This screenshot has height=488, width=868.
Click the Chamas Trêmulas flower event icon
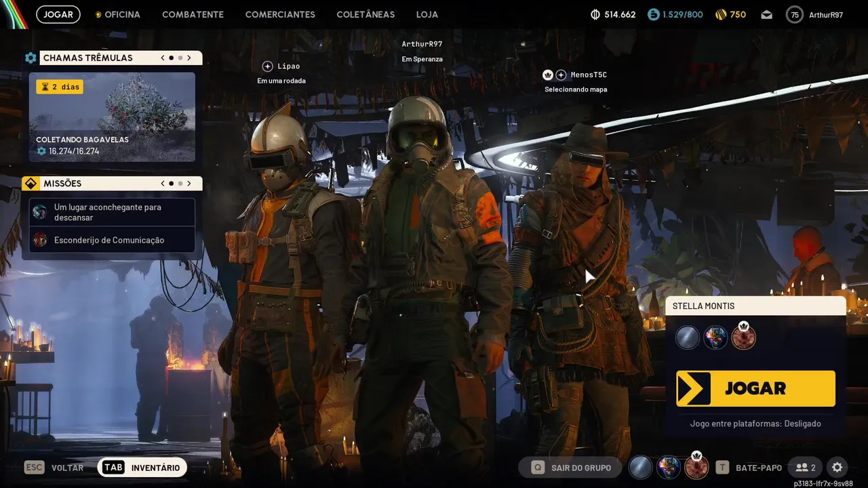click(x=31, y=58)
